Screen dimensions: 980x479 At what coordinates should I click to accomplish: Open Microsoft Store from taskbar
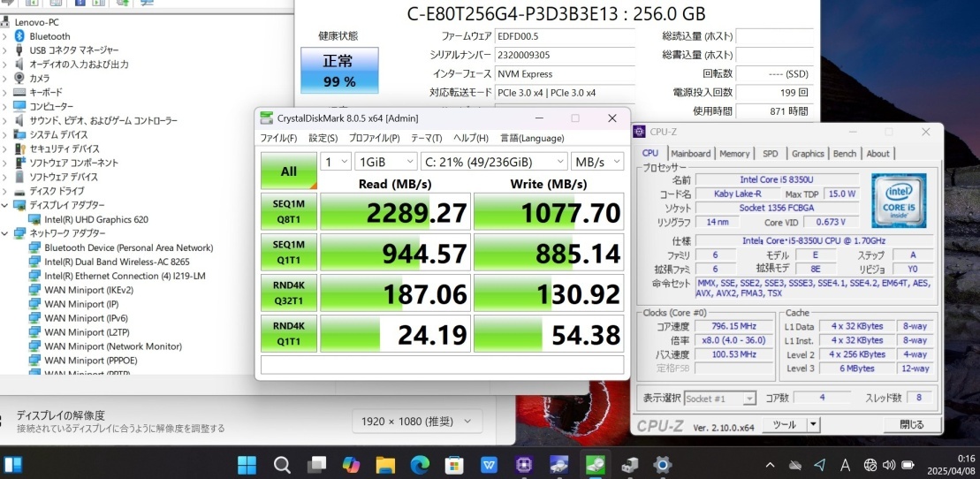pyautogui.click(x=453, y=465)
